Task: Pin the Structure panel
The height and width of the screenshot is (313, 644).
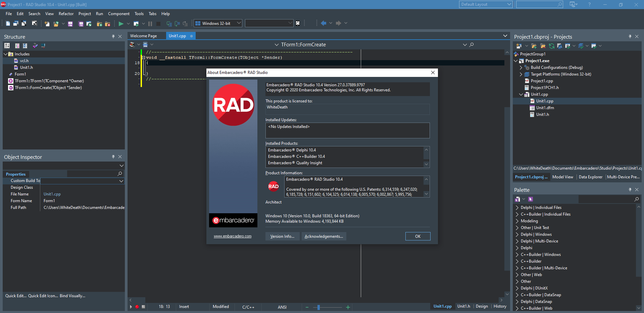Action: [113, 37]
